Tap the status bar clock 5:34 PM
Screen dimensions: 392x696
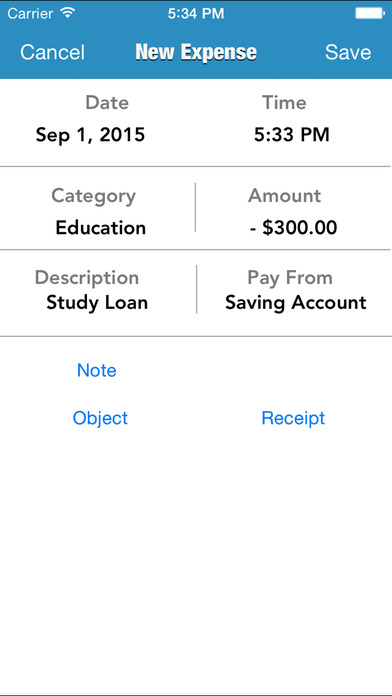pyautogui.click(x=196, y=14)
